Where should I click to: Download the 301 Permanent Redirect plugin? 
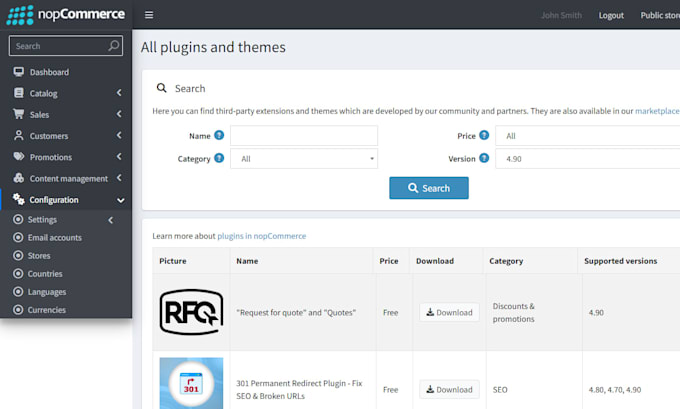point(449,389)
